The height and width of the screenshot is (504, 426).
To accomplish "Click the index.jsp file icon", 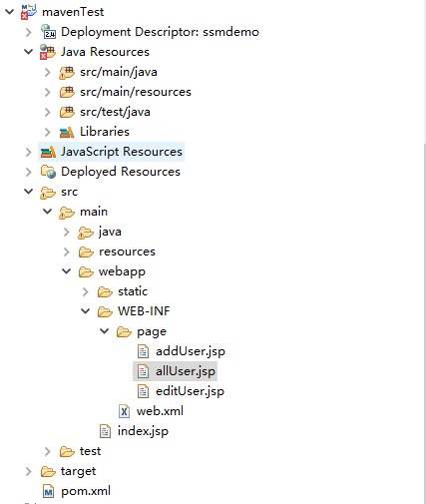I will pyautogui.click(x=105, y=431).
